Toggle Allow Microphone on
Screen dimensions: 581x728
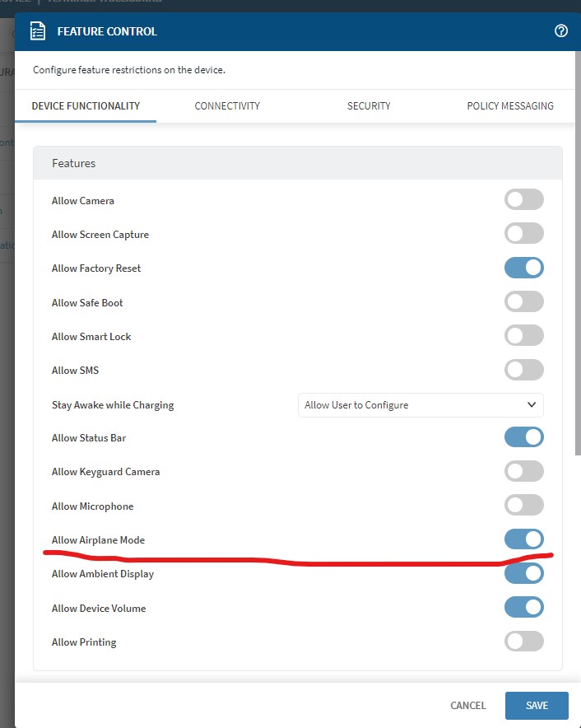[524, 506]
